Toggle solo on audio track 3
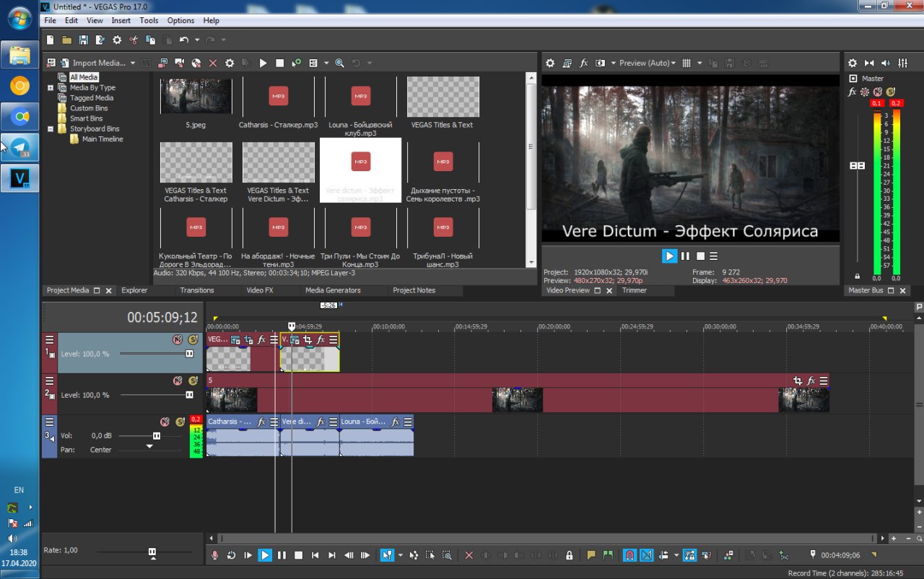Image resolution: width=924 pixels, height=579 pixels. pyautogui.click(x=180, y=422)
